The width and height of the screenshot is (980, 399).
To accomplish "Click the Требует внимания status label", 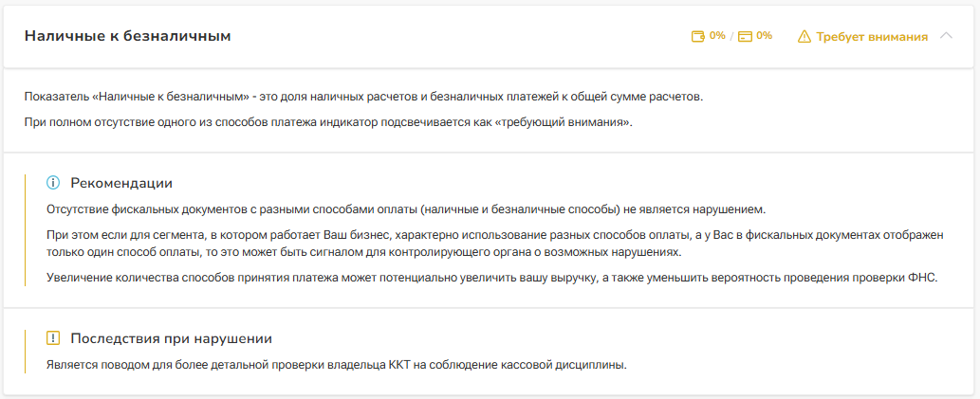I will (x=870, y=37).
